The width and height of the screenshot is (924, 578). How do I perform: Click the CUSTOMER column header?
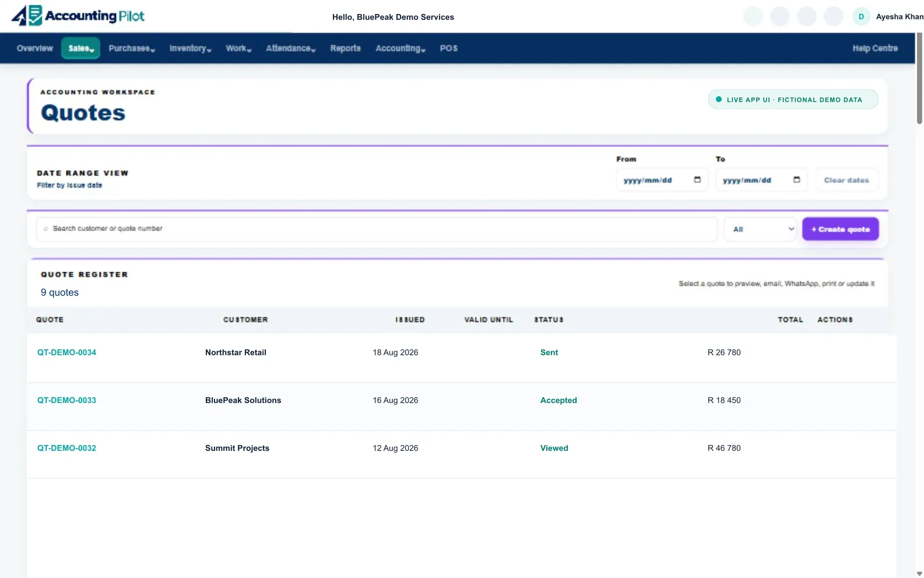click(x=245, y=320)
